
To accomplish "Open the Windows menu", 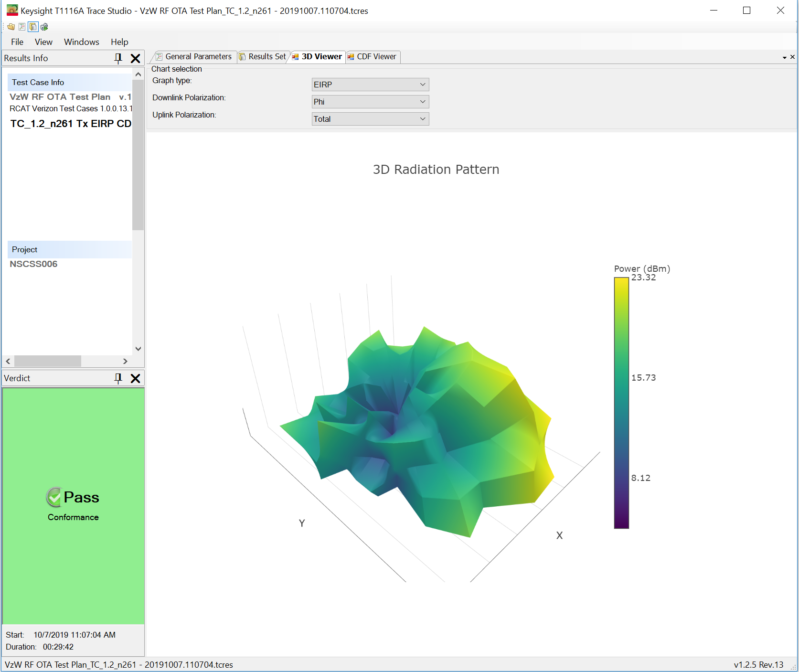I will [x=82, y=42].
